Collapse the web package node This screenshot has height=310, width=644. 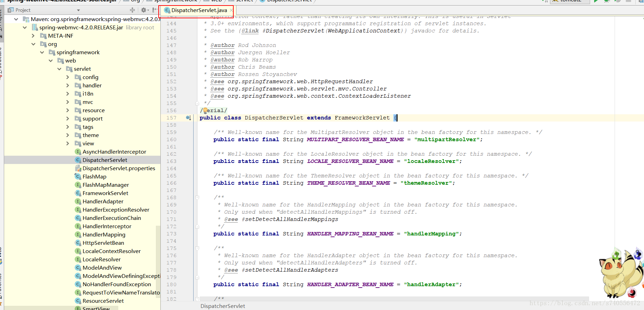[50, 61]
